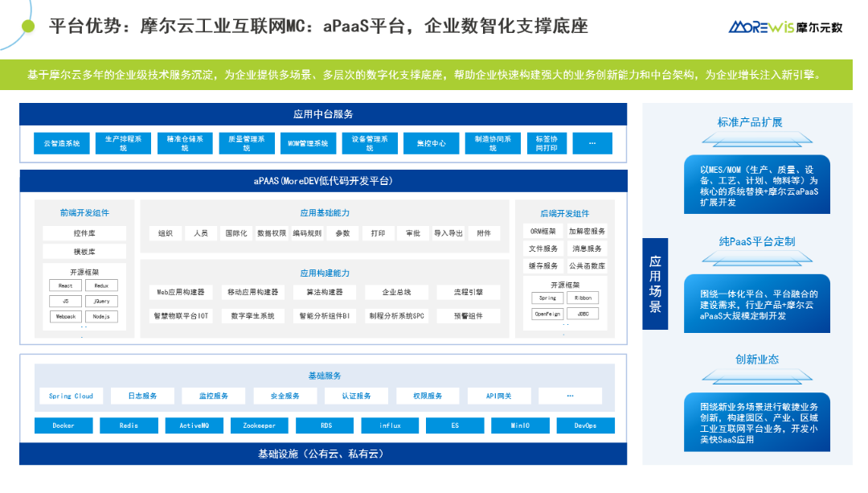Viewport: 868px width, 493px height.
Task: Select the 缓存服务 box
Action: 543,266
